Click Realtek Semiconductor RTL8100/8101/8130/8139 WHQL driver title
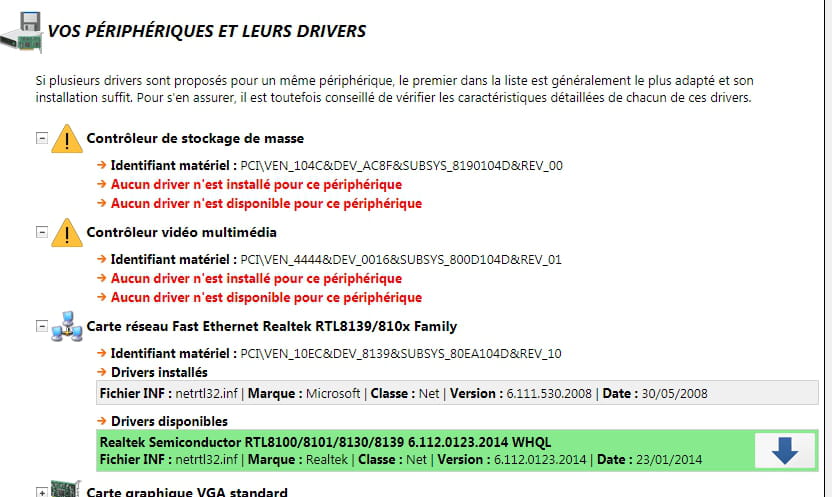Screen dimensions: 832x497 [x=325, y=442]
